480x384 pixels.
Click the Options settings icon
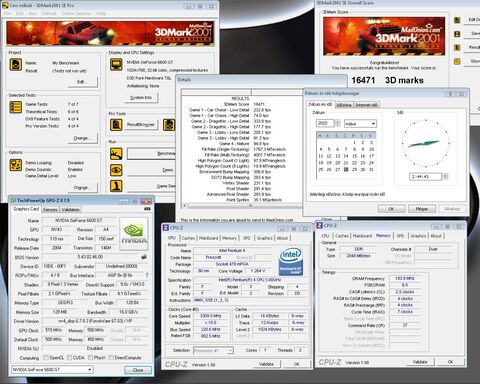pos(16,165)
